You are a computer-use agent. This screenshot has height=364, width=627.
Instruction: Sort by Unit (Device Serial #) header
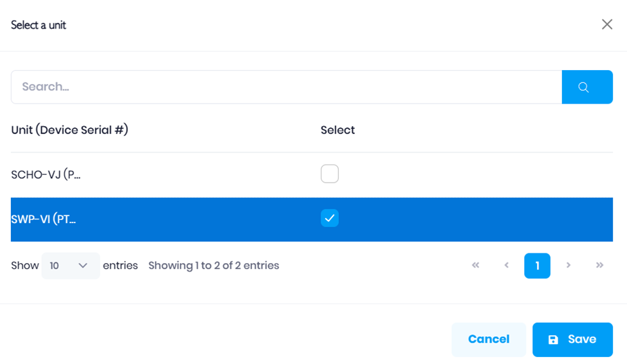pos(69,130)
